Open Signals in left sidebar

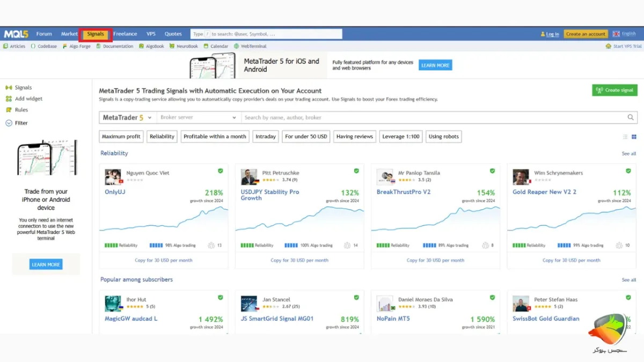pyautogui.click(x=19, y=87)
